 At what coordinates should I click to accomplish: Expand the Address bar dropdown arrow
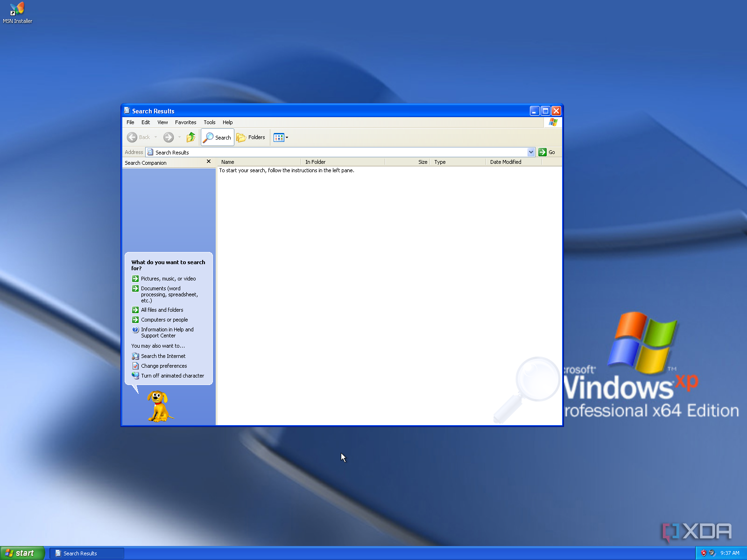coord(531,152)
